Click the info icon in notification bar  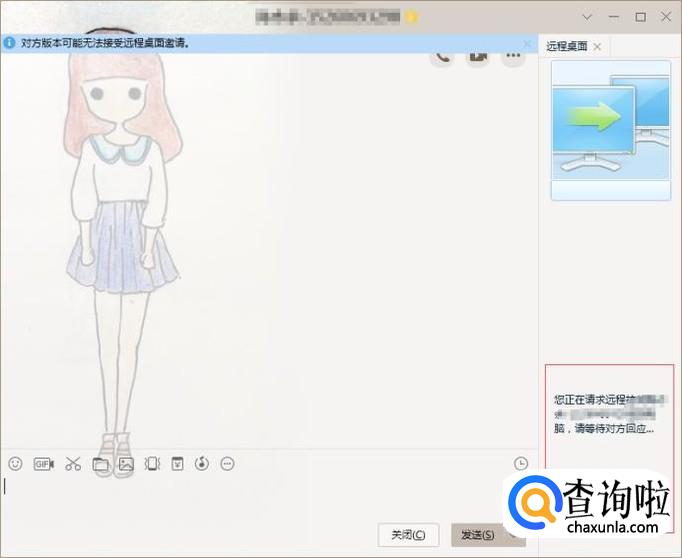pos(9,43)
